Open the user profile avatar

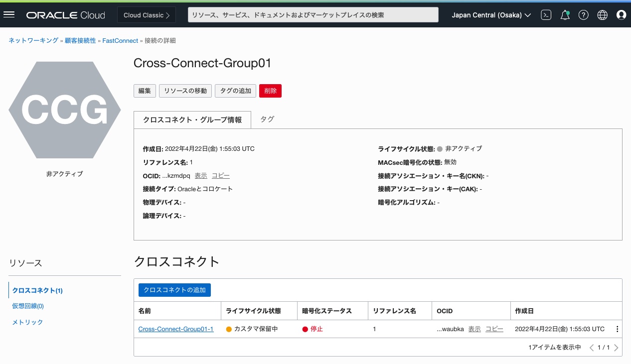(621, 14)
